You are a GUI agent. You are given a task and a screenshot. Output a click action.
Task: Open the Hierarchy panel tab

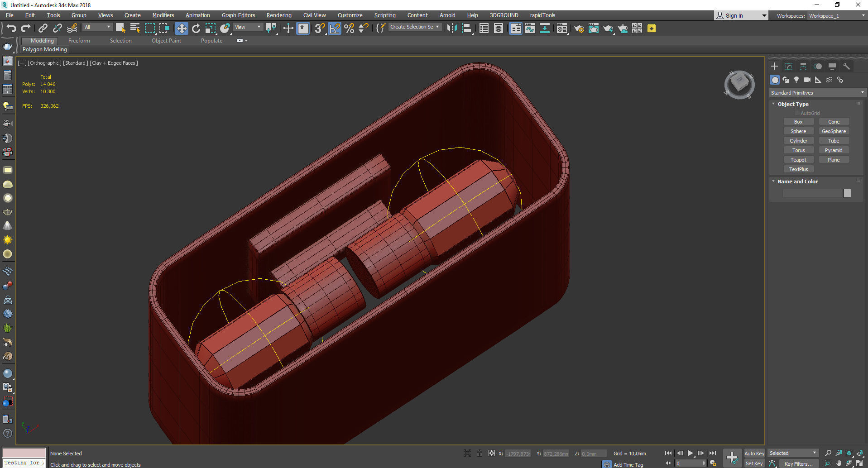pos(803,67)
